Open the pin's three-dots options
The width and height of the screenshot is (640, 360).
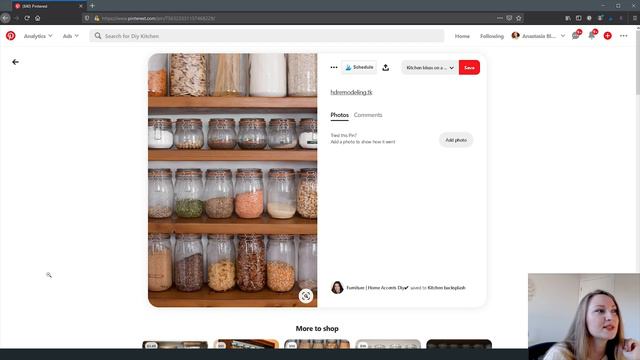pyautogui.click(x=334, y=67)
